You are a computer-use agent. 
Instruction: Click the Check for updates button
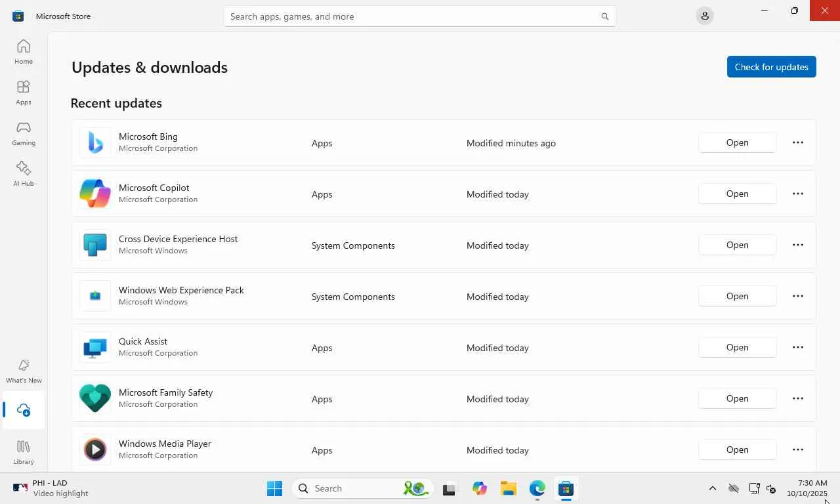[772, 66]
